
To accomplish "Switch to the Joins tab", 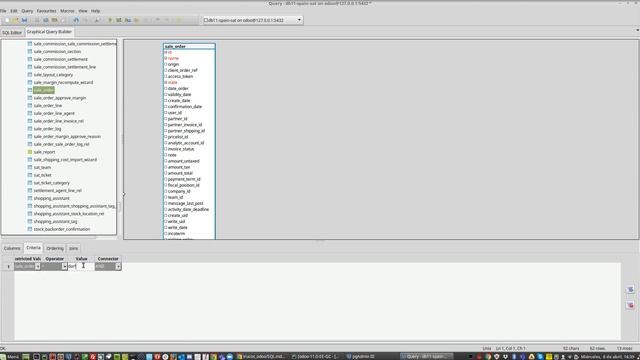I will pos(73,248).
